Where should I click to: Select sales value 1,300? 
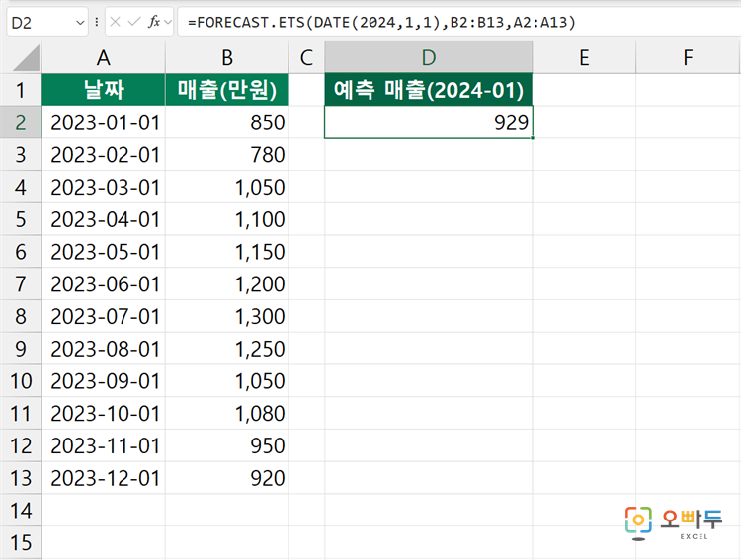pos(227,316)
